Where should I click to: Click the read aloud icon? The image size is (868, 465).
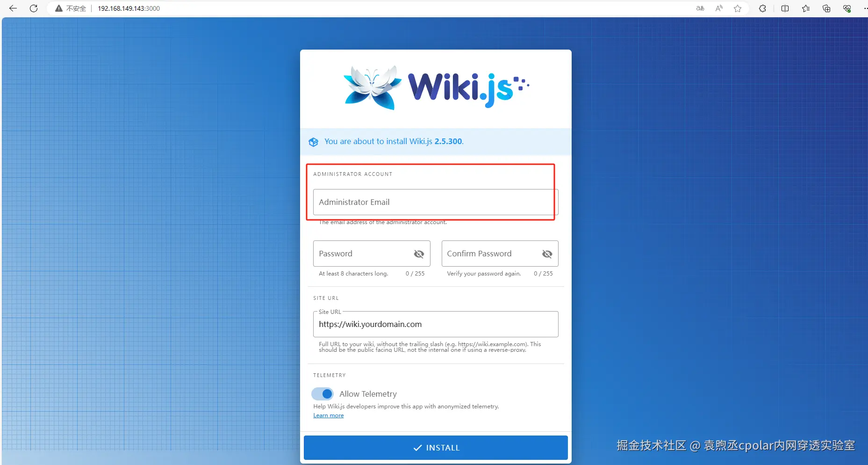719,8
